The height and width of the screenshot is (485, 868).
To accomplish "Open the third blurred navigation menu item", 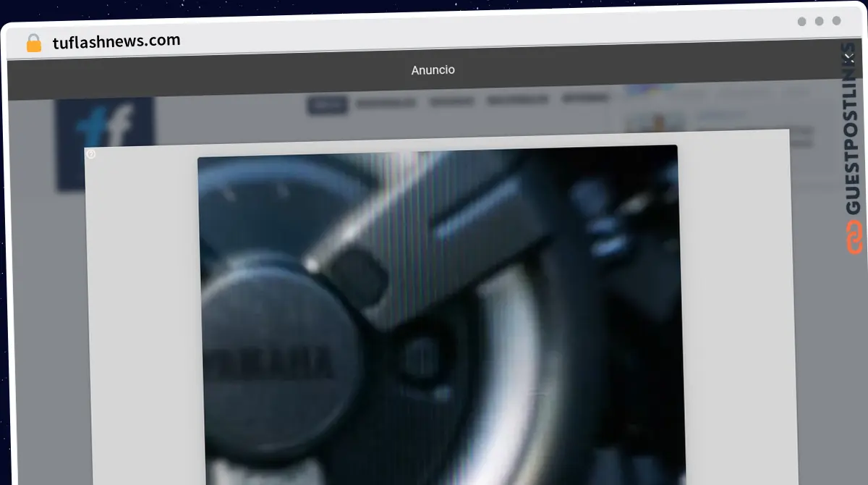I will pyautogui.click(x=452, y=101).
